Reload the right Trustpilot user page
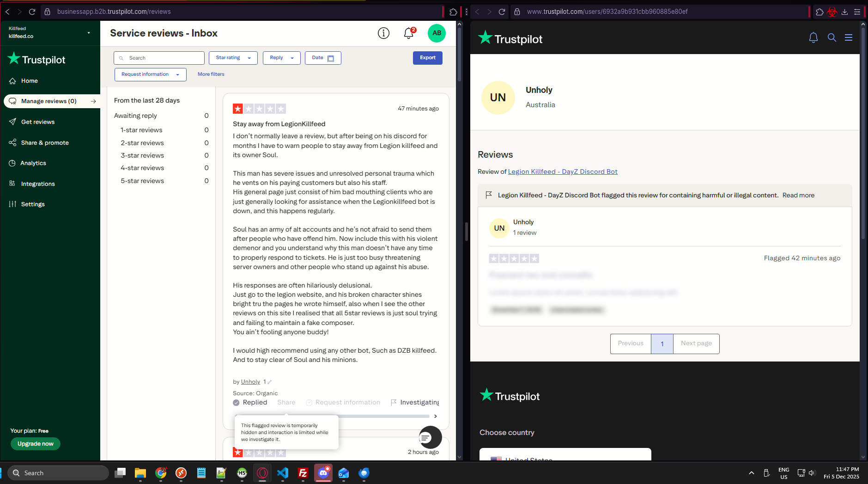Viewport: 868px width, 484px height. coord(502,12)
